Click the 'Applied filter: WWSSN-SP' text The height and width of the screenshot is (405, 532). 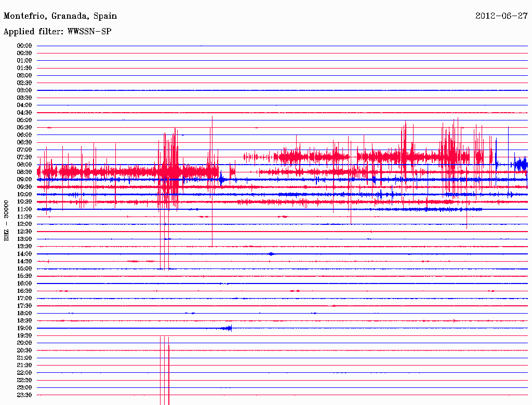(x=57, y=32)
